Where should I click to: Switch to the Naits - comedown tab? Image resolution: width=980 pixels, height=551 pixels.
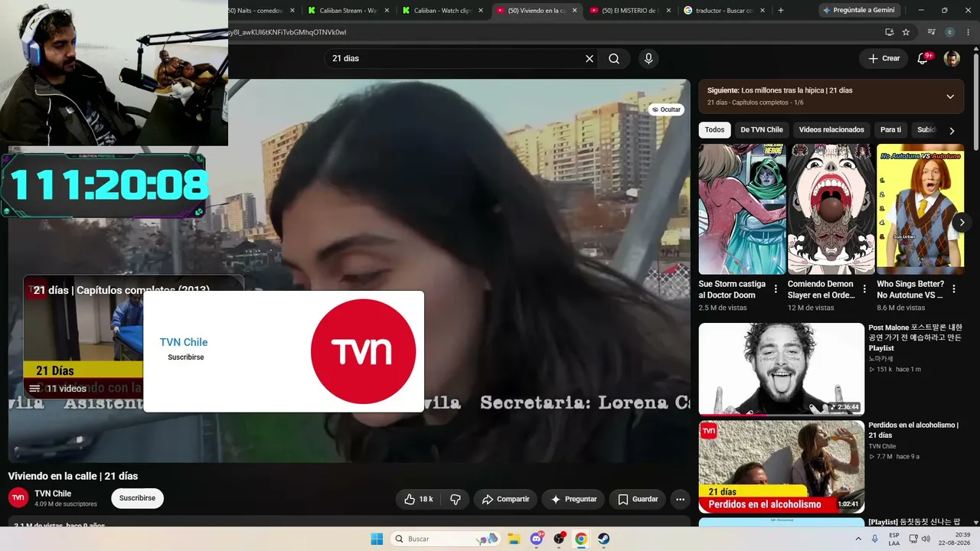click(260, 11)
